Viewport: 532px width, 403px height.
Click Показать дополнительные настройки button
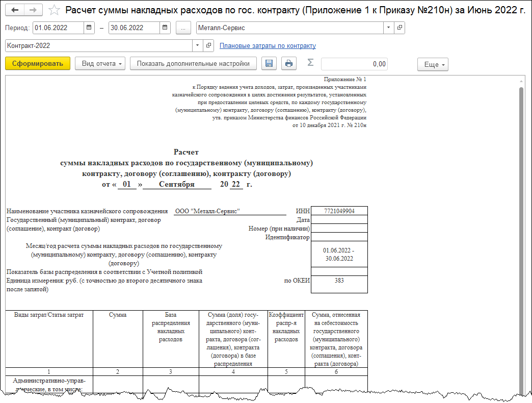[x=193, y=63]
